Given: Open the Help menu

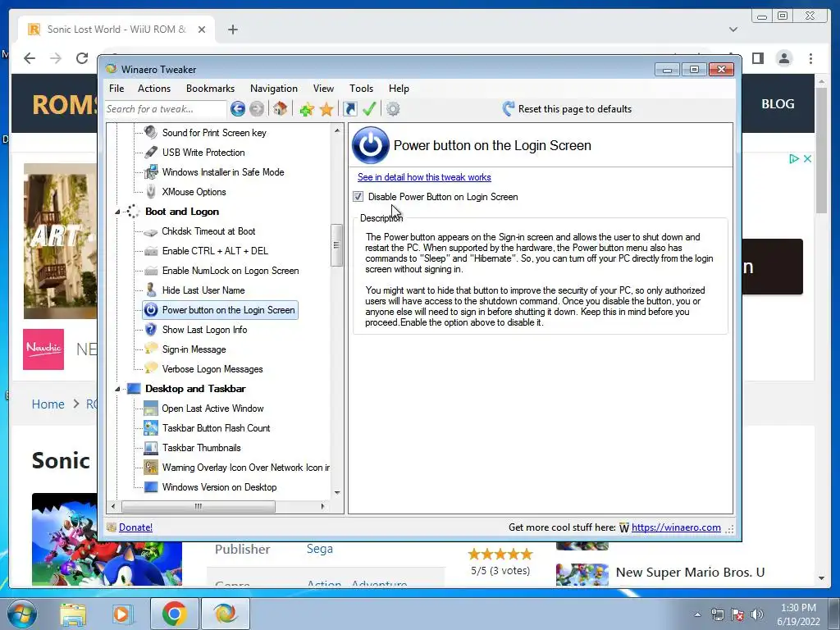Looking at the screenshot, I should (x=399, y=89).
